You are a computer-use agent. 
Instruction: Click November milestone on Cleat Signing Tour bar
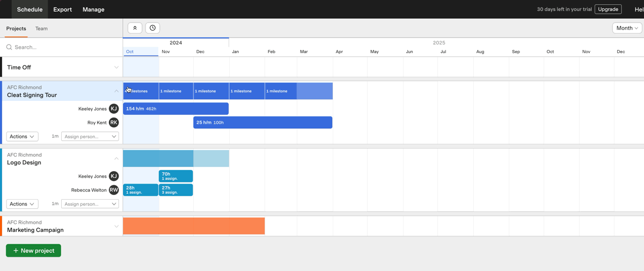coord(176,91)
